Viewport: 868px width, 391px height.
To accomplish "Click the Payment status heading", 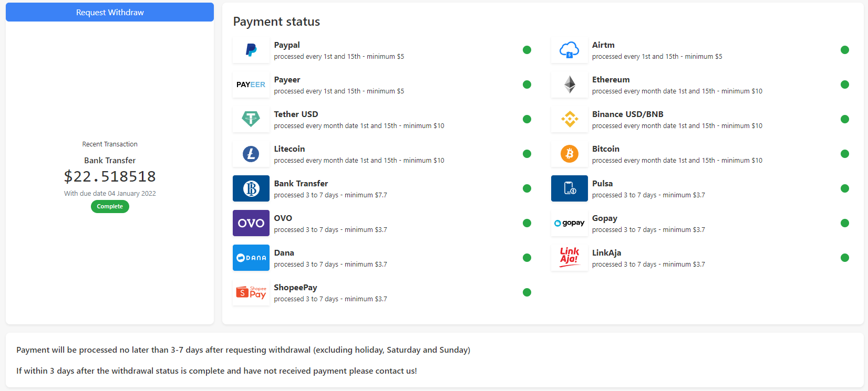I will tap(276, 22).
